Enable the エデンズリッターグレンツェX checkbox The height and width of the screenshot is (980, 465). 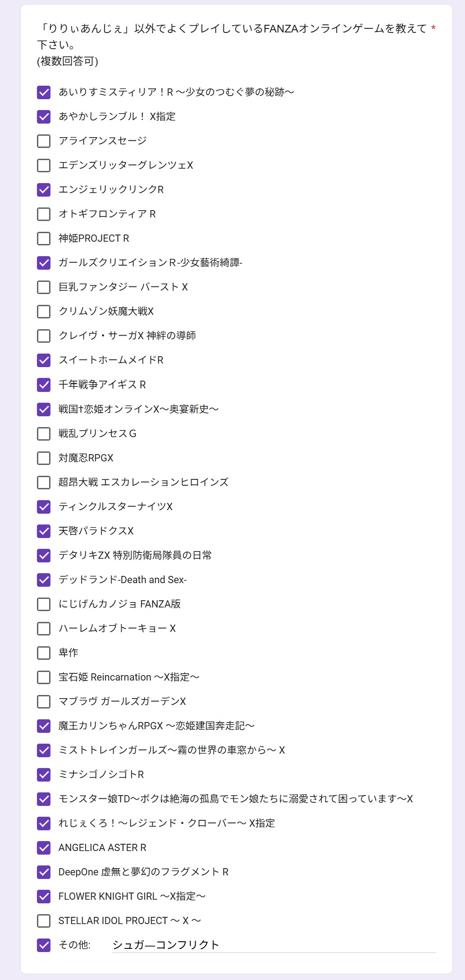(44, 165)
